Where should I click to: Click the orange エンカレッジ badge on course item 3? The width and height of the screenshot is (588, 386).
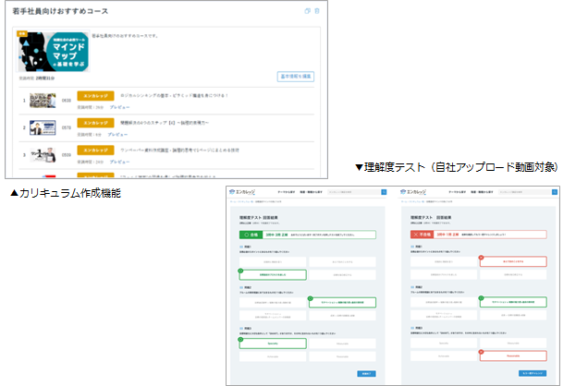pos(95,151)
